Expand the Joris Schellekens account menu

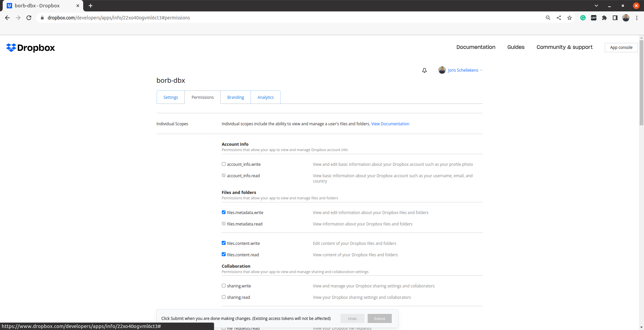pos(465,70)
